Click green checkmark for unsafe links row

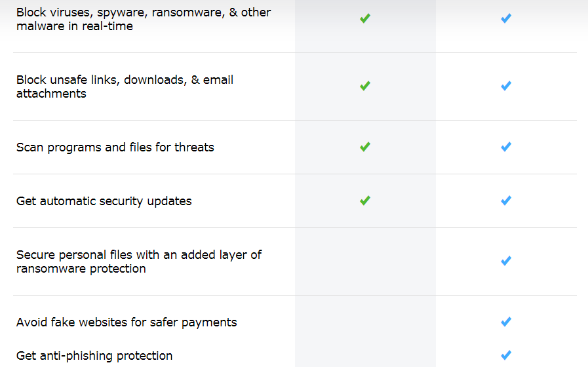tap(365, 86)
